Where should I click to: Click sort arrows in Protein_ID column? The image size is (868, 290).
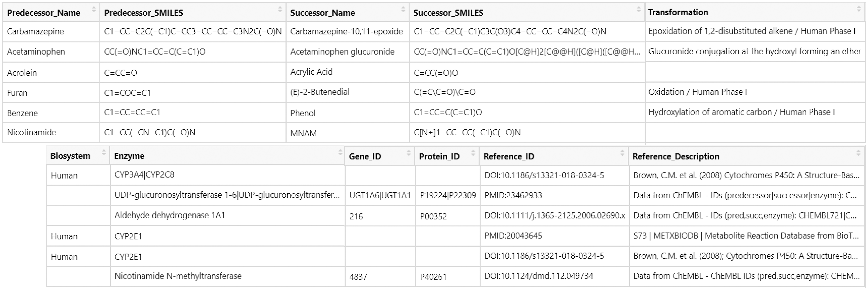pyautogui.click(x=473, y=153)
